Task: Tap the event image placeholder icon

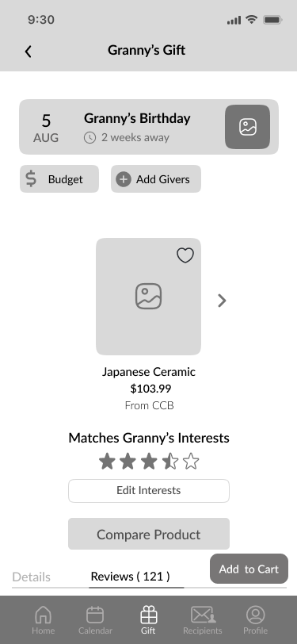Action: tap(247, 127)
